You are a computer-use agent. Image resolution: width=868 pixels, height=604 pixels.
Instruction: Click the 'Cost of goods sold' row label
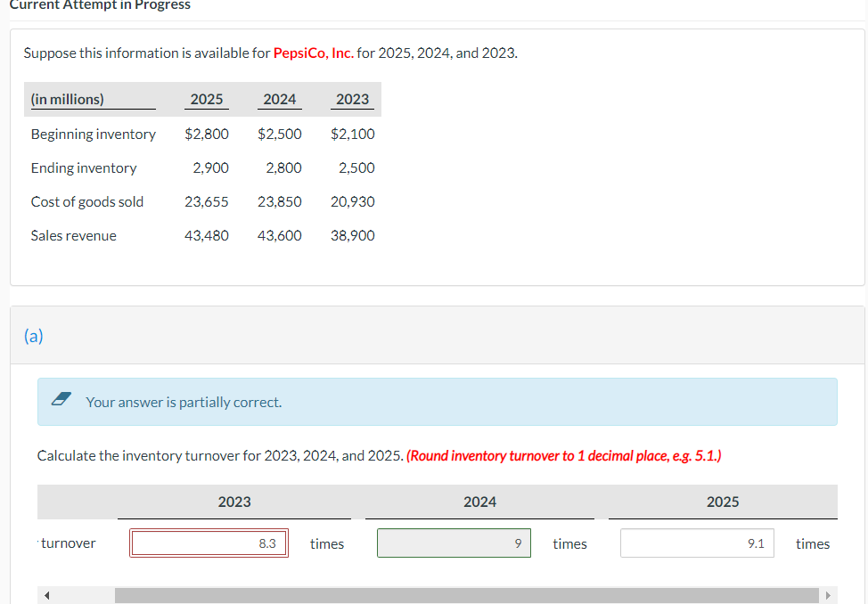[x=87, y=201]
